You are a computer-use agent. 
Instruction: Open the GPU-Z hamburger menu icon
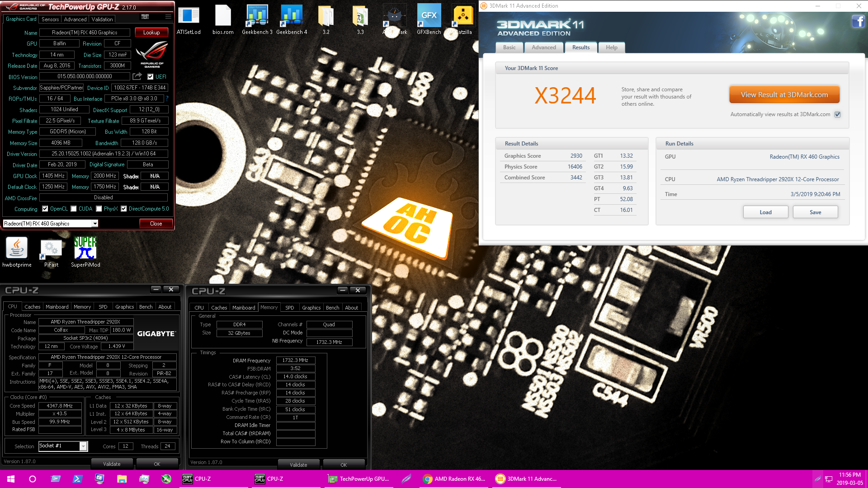168,17
